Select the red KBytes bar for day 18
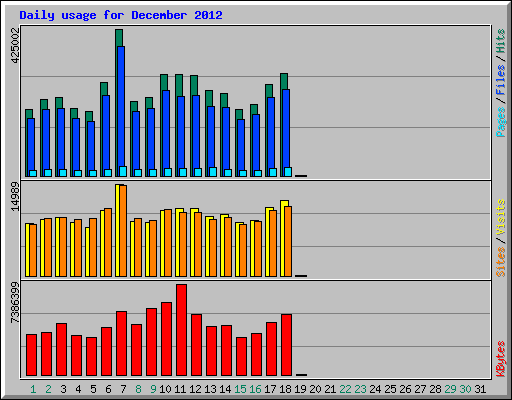 [x=286, y=345]
